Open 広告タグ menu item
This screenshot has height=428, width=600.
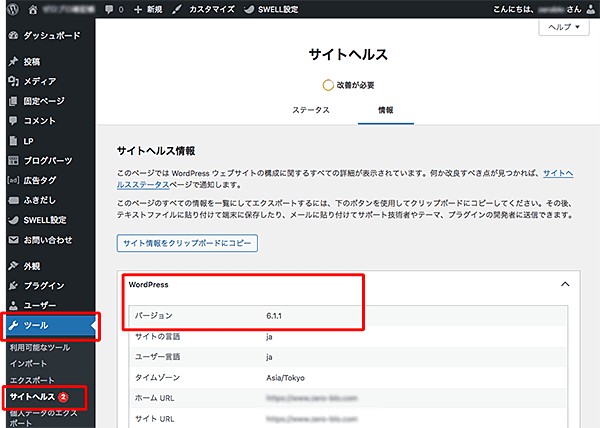point(40,180)
